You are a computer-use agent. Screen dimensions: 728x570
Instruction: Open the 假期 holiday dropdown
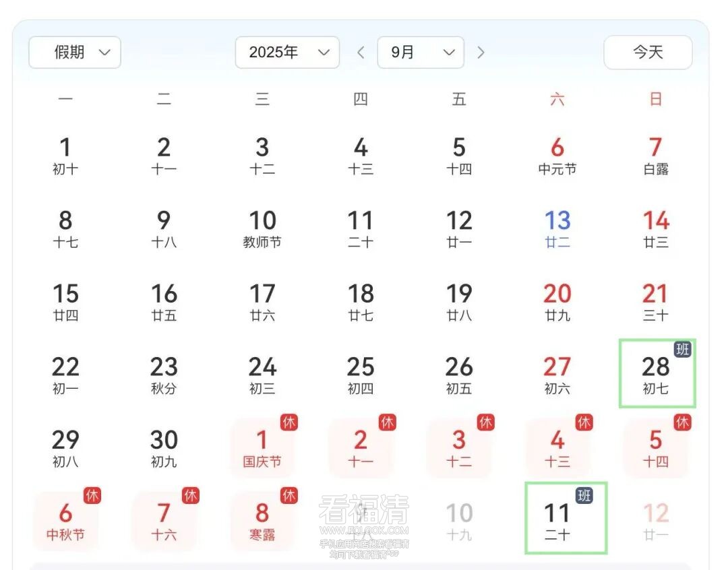pyautogui.click(x=75, y=53)
